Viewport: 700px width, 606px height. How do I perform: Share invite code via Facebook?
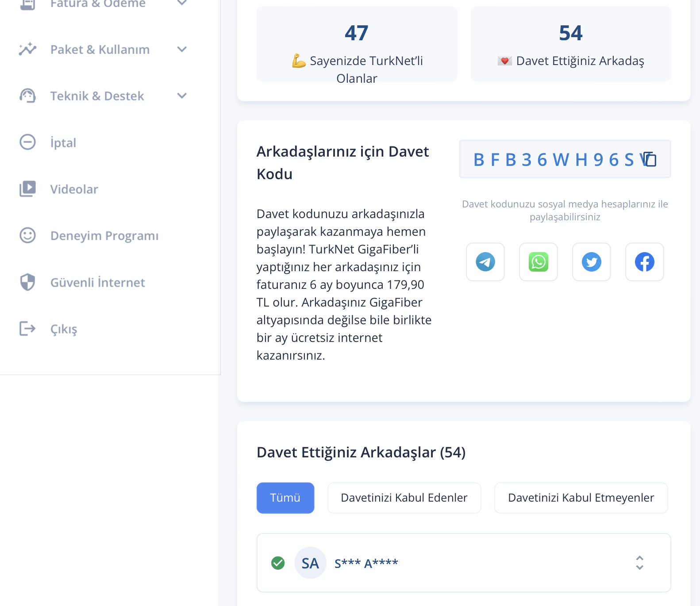(645, 262)
